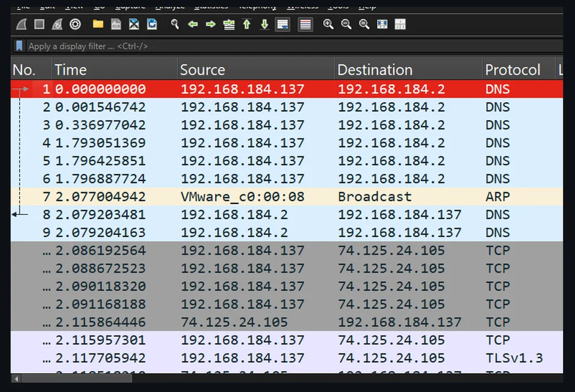Zoom out the packet text
The image size is (575, 392).
point(346,25)
